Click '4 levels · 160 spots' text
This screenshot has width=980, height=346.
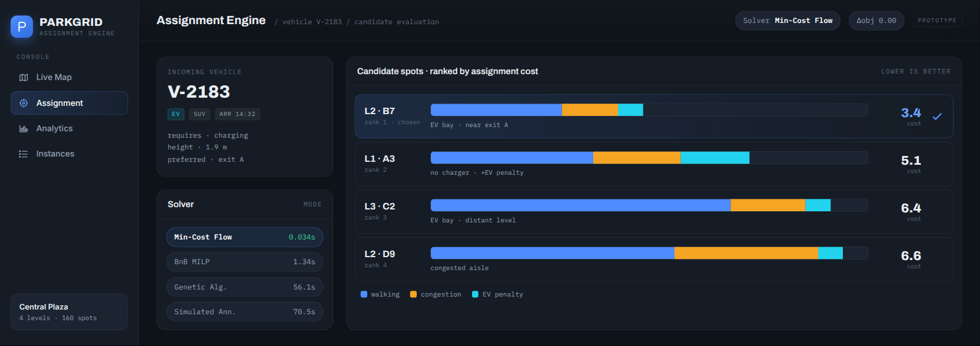(58, 318)
